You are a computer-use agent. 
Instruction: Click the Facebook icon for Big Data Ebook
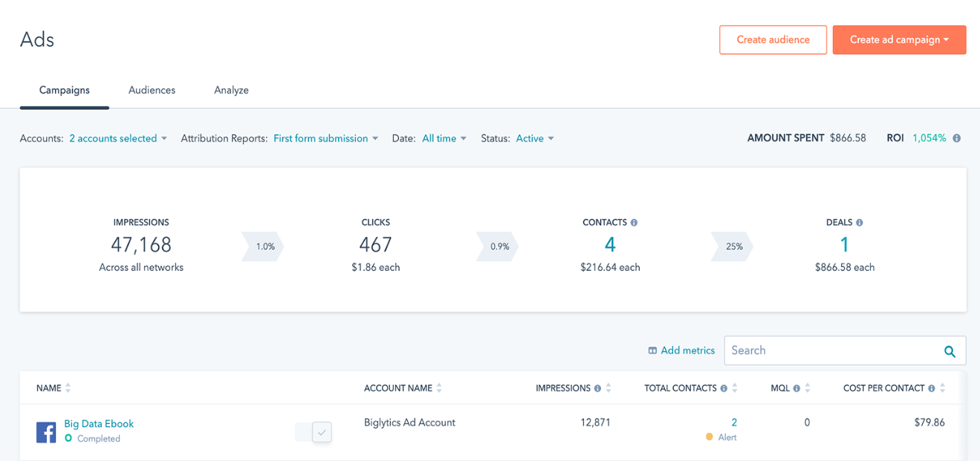tap(46, 431)
